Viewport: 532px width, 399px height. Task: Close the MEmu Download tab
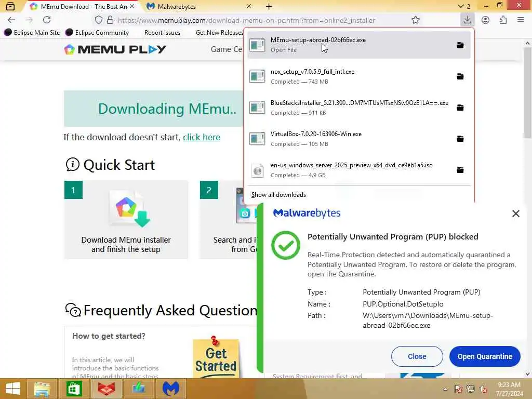click(x=132, y=6)
